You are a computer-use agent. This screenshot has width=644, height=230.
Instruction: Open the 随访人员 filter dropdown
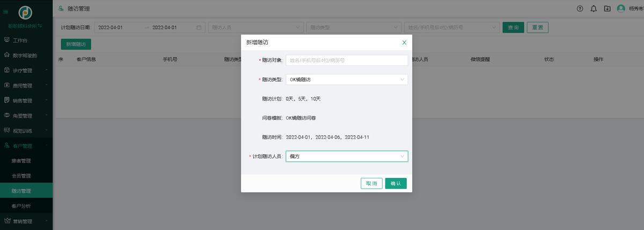tap(255, 27)
